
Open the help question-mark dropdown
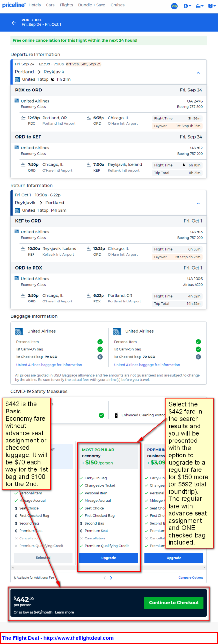click(x=211, y=6)
